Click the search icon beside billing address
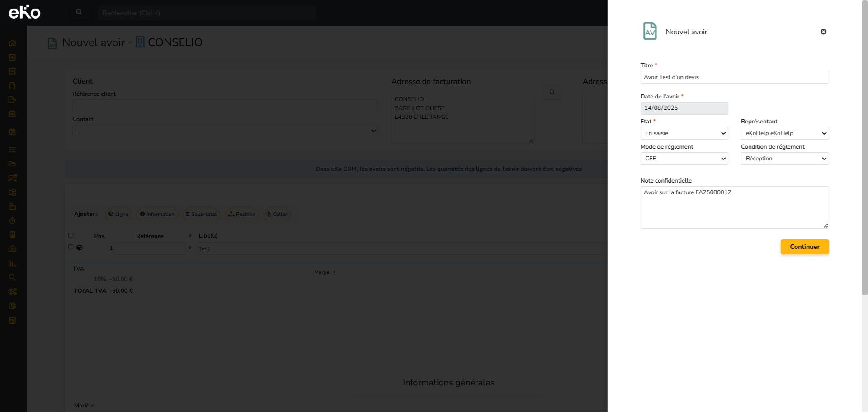 click(552, 92)
